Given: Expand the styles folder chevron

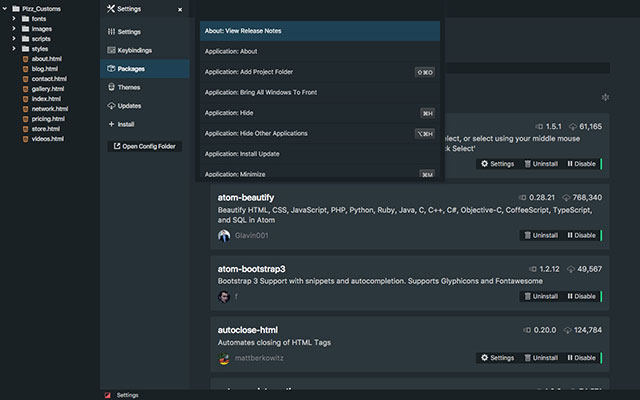Looking at the screenshot, I should (14, 49).
